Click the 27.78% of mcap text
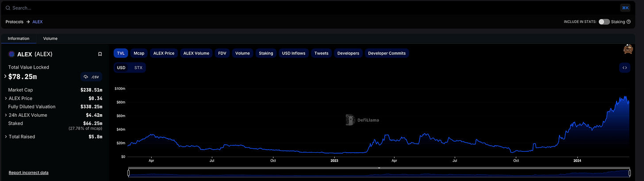Image resolution: width=644 pixels, height=181 pixels. coord(85,128)
